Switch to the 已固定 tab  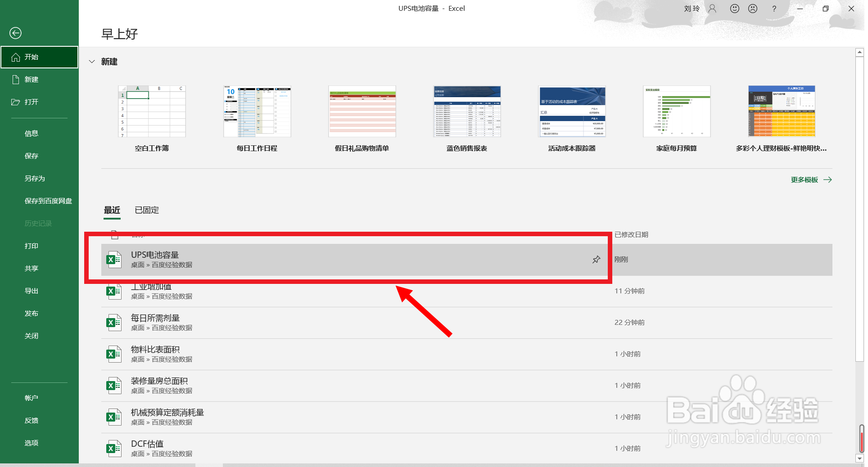click(147, 210)
